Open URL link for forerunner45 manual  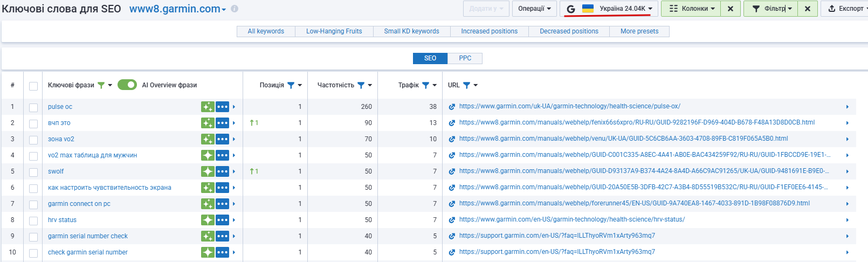[635, 203]
